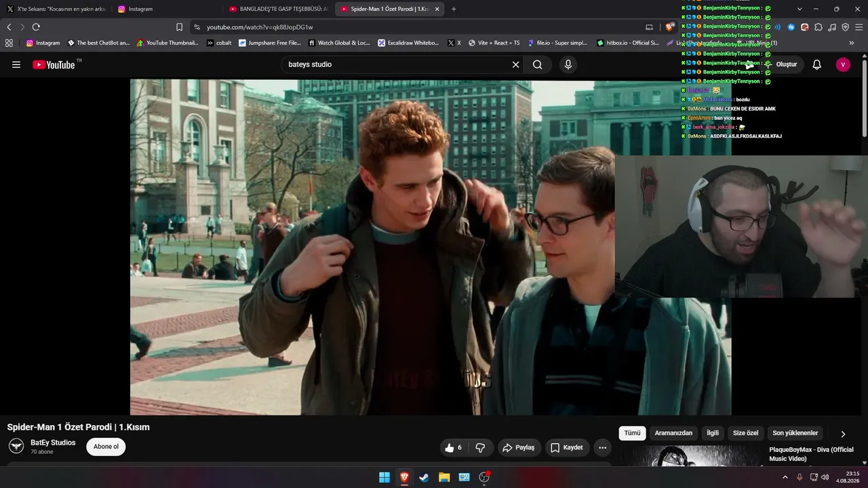Click the Oluştur create button

click(x=781, y=64)
